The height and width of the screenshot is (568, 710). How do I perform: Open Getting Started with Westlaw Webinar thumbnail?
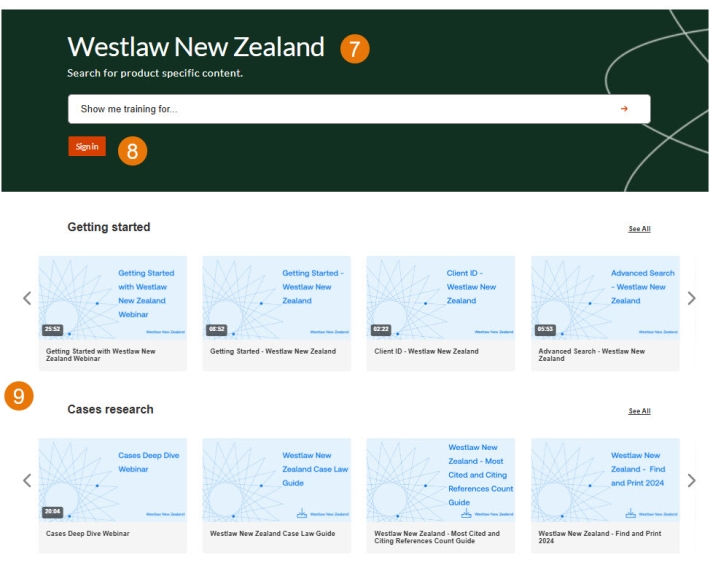(x=113, y=298)
